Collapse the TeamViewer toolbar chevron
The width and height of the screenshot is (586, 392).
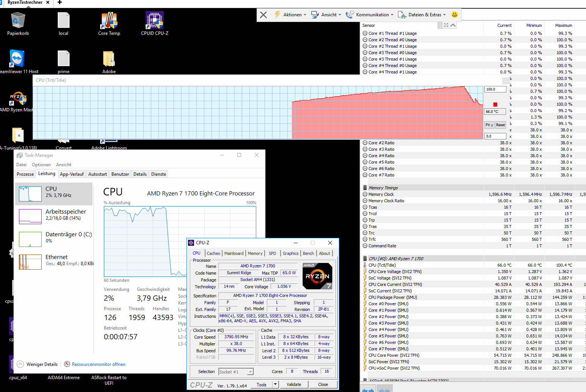pos(453,25)
